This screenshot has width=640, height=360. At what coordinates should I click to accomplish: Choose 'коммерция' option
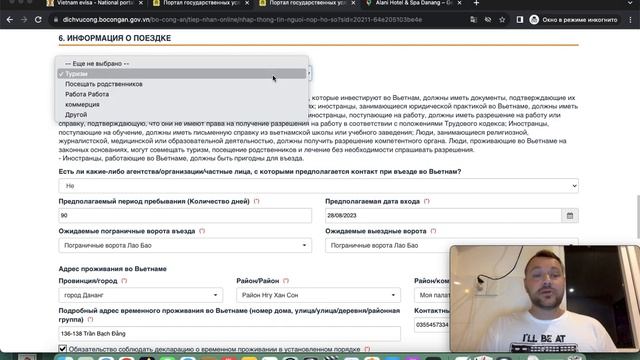pyautogui.click(x=182, y=104)
